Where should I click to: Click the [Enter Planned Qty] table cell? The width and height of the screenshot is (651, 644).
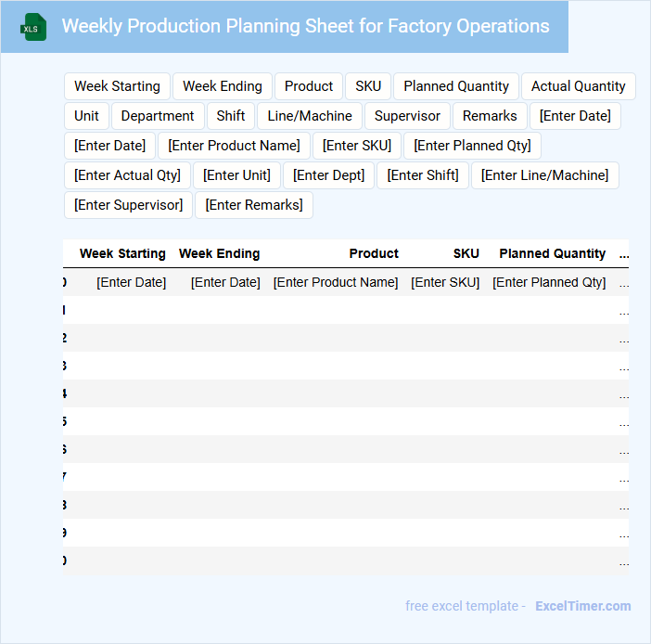point(549,282)
